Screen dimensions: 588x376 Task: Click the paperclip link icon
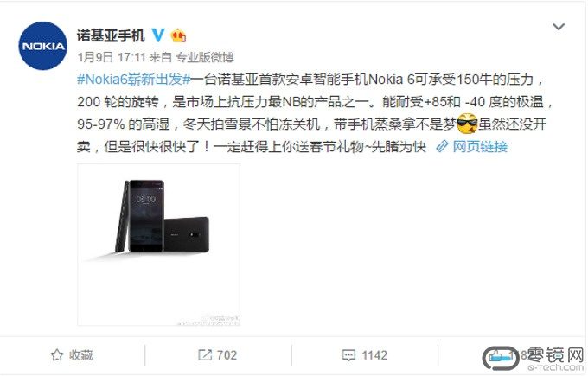tap(443, 146)
